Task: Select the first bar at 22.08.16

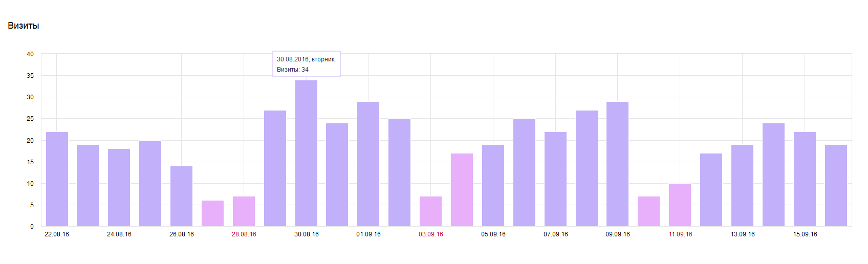Action: [x=57, y=179]
